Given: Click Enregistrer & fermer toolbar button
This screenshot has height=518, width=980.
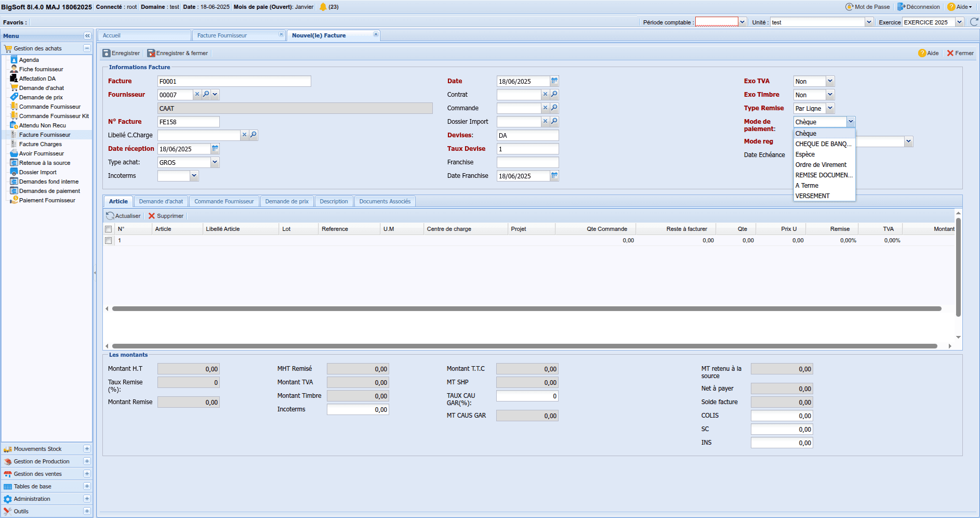Looking at the screenshot, I should click(178, 53).
